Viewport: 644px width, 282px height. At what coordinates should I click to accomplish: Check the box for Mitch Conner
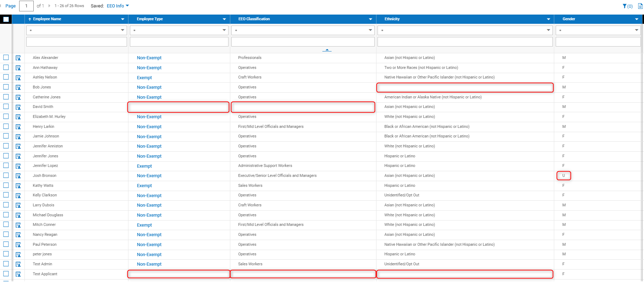click(6, 224)
